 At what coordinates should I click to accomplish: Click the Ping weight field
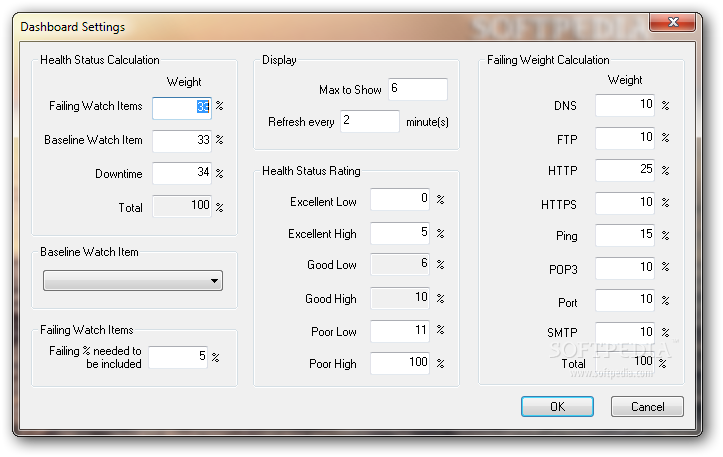coord(625,235)
